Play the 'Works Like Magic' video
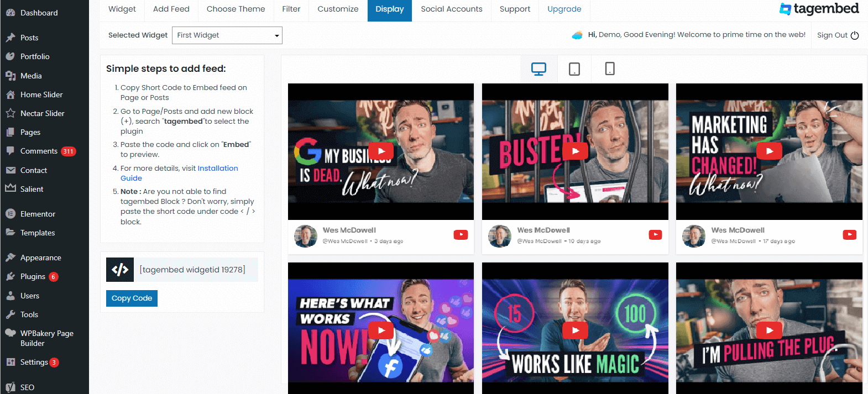Image resolution: width=868 pixels, height=394 pixels. coord(576,330)
